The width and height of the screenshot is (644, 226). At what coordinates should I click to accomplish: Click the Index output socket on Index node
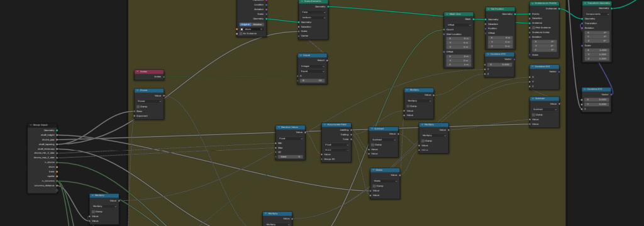(164, 77)
